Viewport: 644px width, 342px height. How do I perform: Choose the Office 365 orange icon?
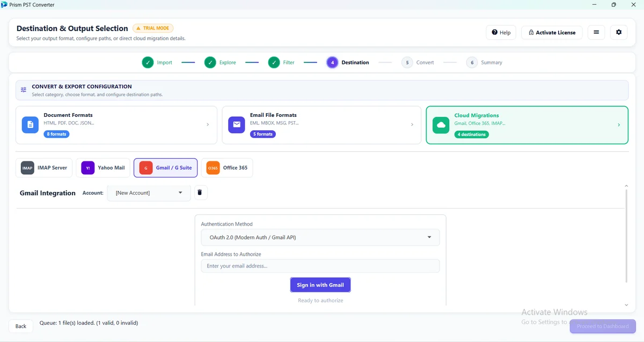tap(213, 168)
